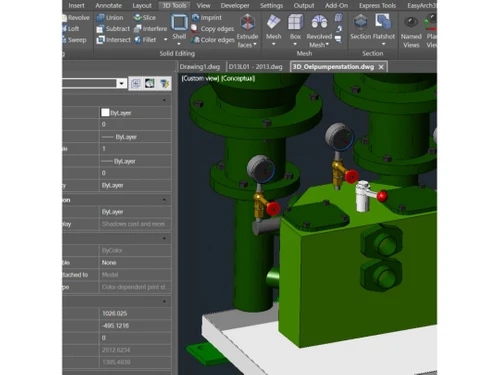Apply Union to solids
500x375 pixels.
110,18
